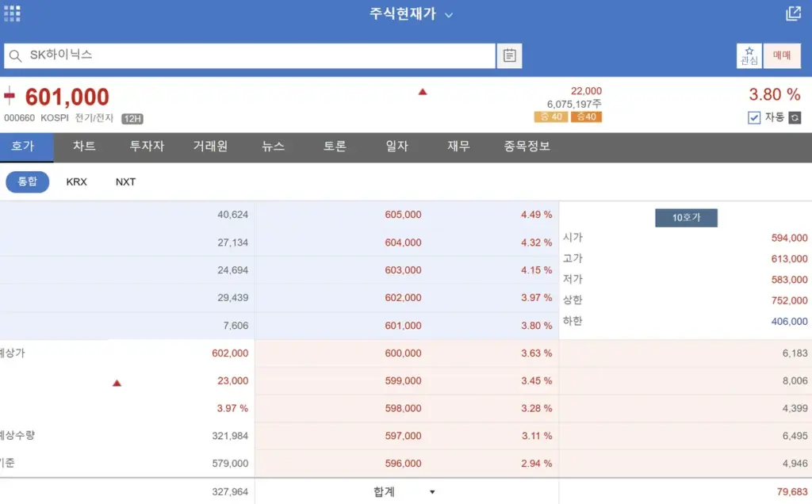Click the 시가 value 594,000

789,238
